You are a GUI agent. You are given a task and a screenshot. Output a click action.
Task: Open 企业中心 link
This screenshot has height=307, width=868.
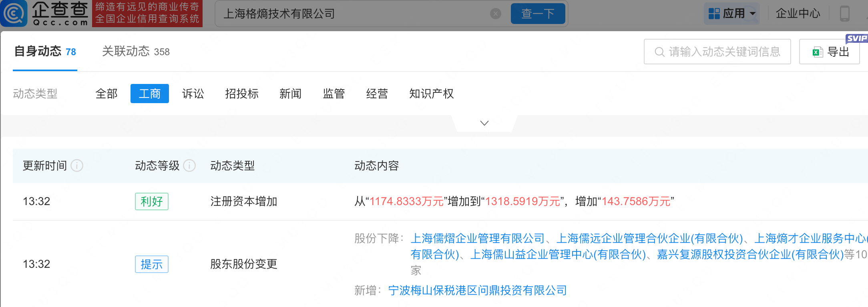click(x=798, y=14)
